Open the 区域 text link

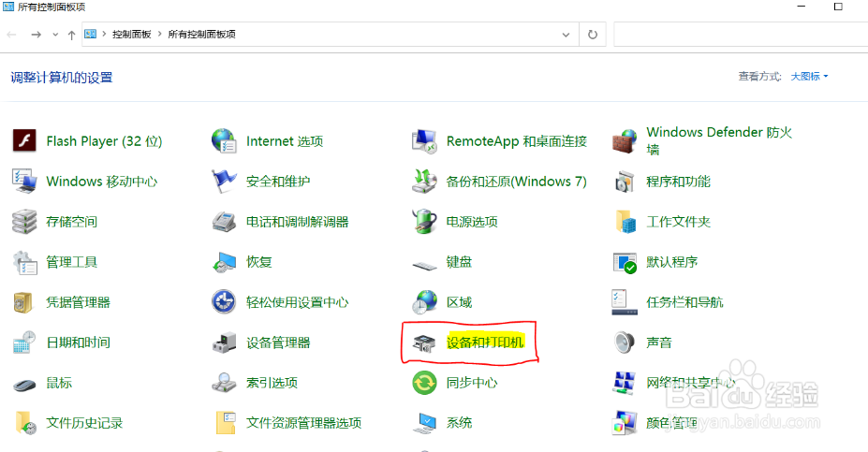pos(459,302)
